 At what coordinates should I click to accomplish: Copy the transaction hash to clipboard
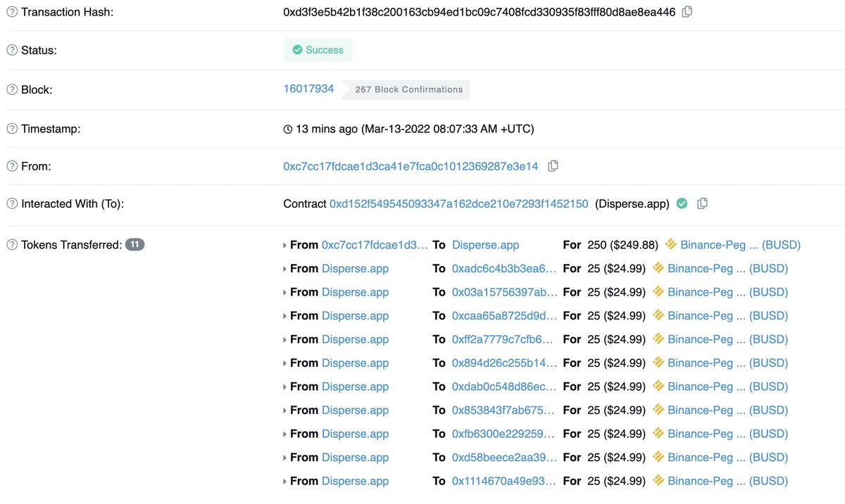(687, 12)
